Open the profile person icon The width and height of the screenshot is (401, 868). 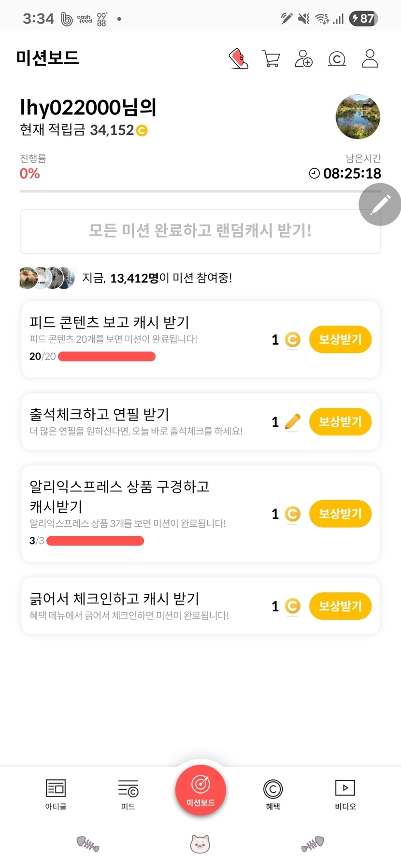(370, 59)
